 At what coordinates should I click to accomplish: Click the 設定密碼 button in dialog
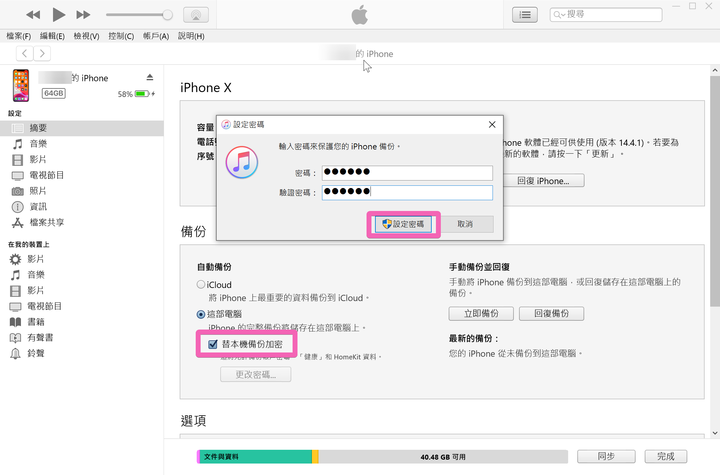[x=403, y=224]
